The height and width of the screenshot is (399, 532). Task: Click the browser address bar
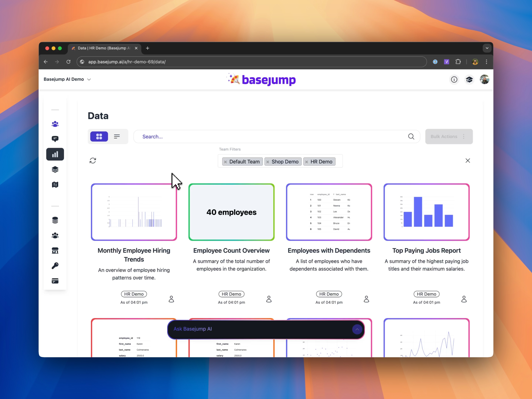(x=252, y=62)
